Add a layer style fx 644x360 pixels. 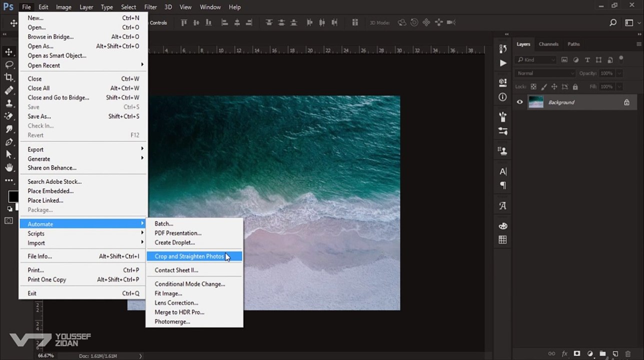pyautogui.click(x=564, y=353)
